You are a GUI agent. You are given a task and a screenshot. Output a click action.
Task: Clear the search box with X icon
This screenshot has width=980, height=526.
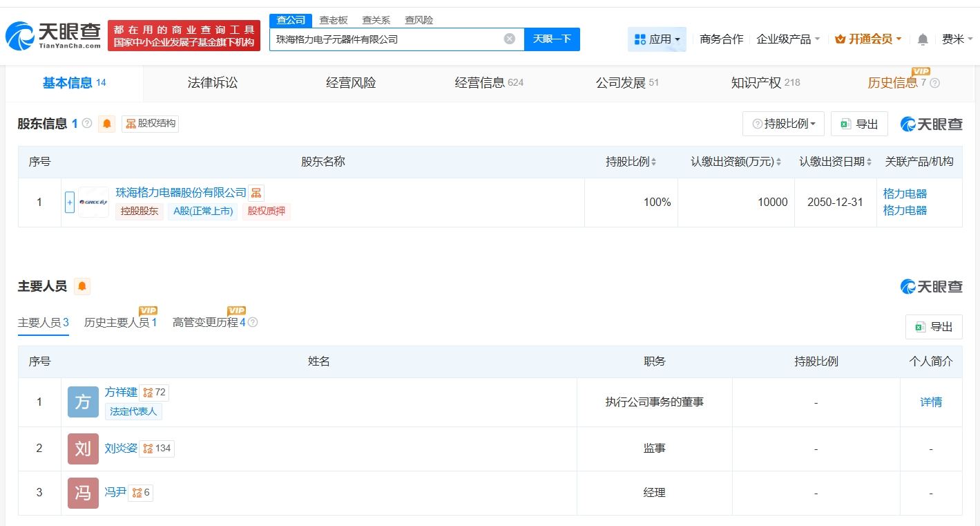(x=510, y=39)
